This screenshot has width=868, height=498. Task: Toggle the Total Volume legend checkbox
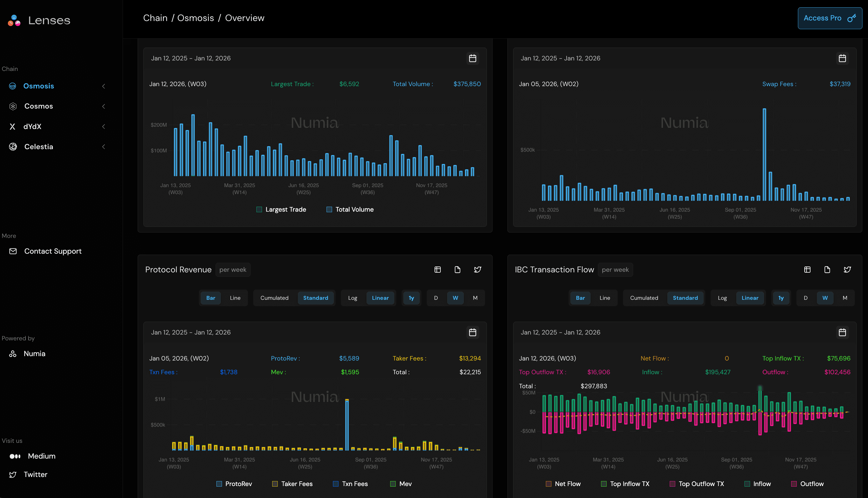coord(329,209)
